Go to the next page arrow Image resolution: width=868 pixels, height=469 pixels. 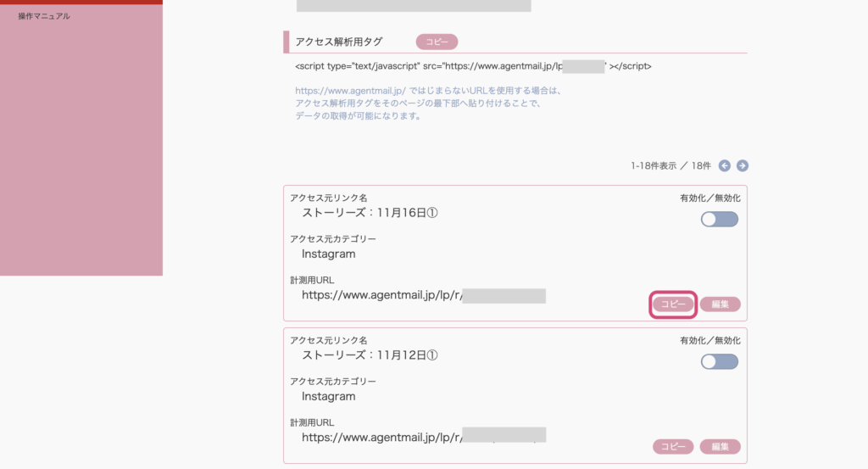[x=743, y=165]
